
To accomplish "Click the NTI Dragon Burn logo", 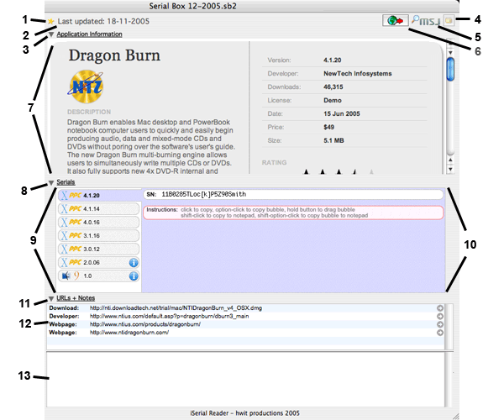I will pyautogui.click(x=86, y=87).
